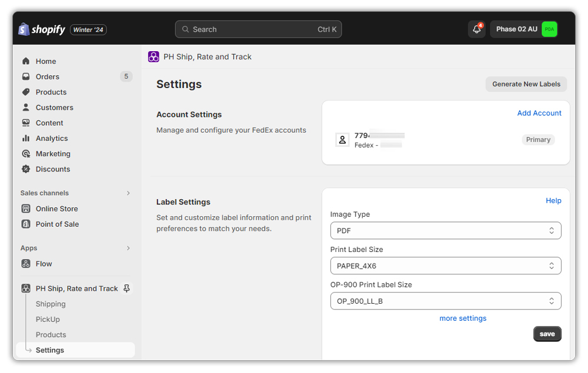Click the Winter '24 badge
Screen dimensions: 588x373
pos(89,29)
